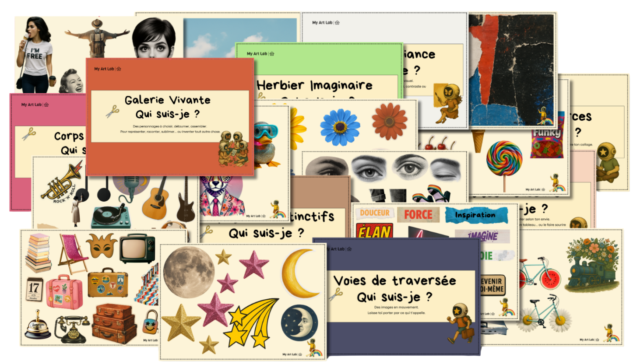Click the scissors icon on the Voies de traversée card

(335, 294)
